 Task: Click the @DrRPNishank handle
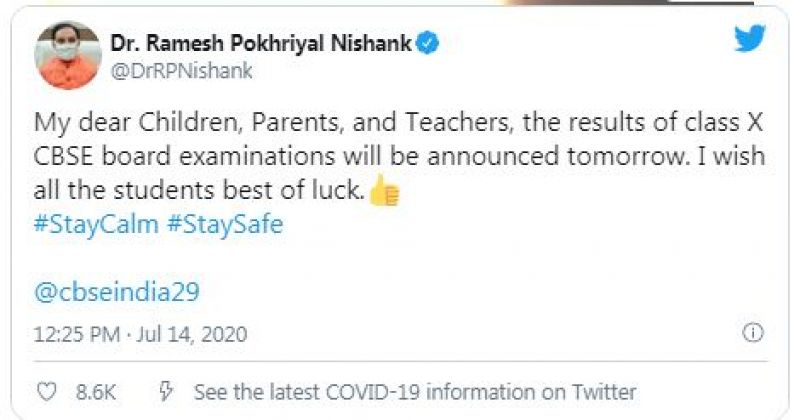tap(183, 70)
